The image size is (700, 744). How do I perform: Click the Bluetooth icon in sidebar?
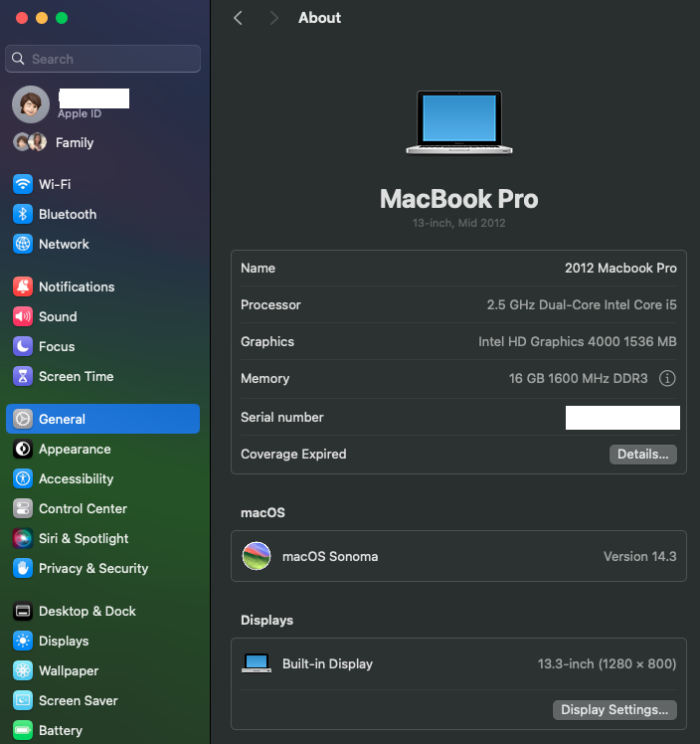(x=23, y=214)
